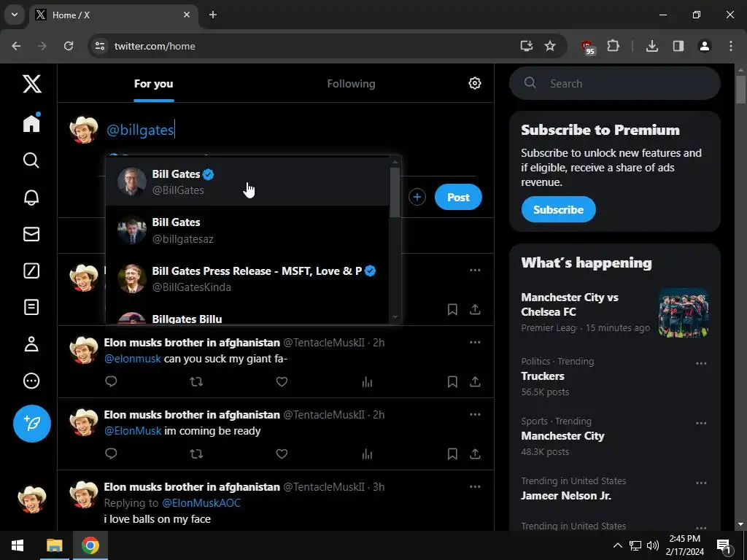Add another post with plus circle icon
Screen dimensions: 747x560
point(417,197)
